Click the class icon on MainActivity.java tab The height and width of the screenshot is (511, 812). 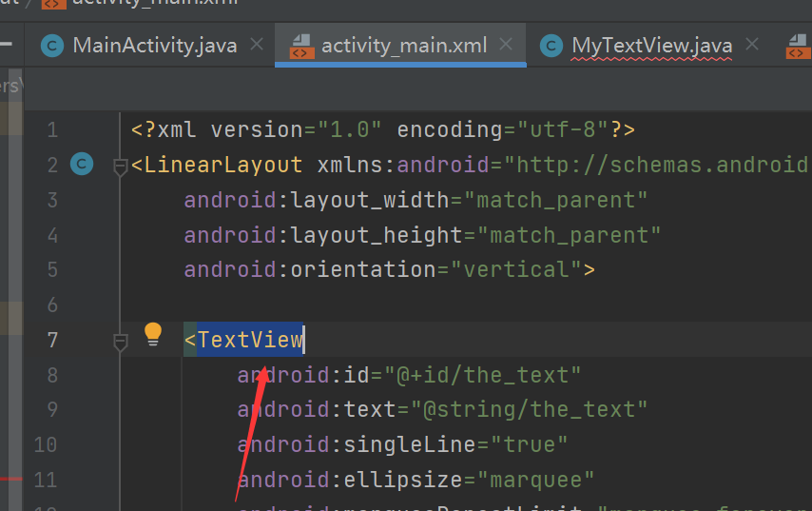click(x=52, y=46)
